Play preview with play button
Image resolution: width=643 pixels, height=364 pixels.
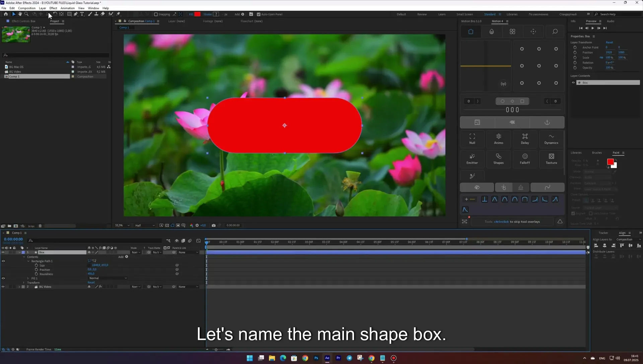point(592,28)
